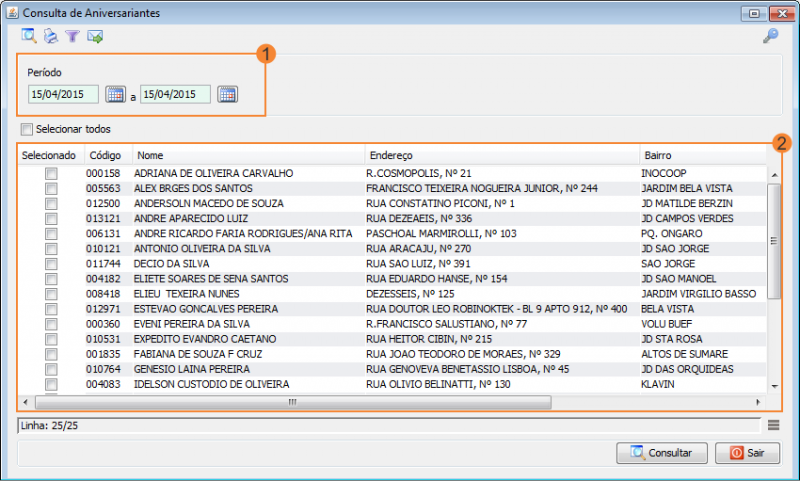Click the send email envelope icon
Image resolution: width=800 pixels, height=481 pixels.
coord(95,37)
